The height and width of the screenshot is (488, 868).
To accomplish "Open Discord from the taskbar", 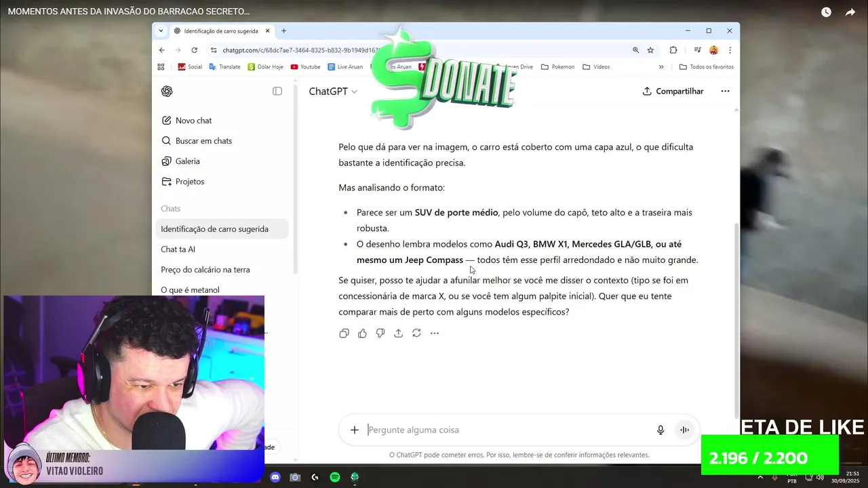I will click(x=275, y=477).
